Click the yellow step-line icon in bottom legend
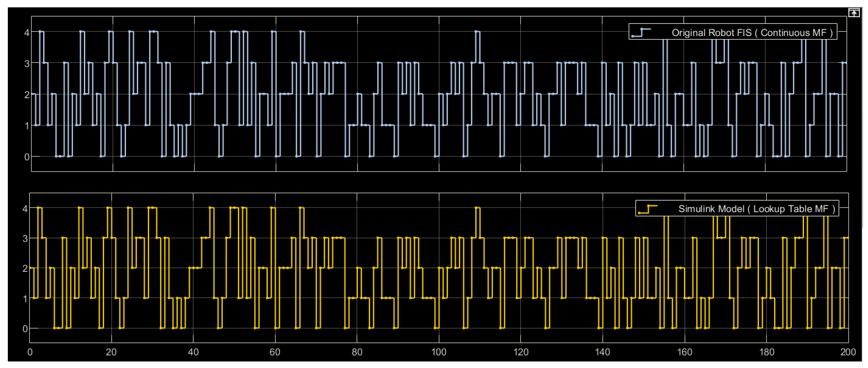The image size is (868, 368). (x=648, y=209)
